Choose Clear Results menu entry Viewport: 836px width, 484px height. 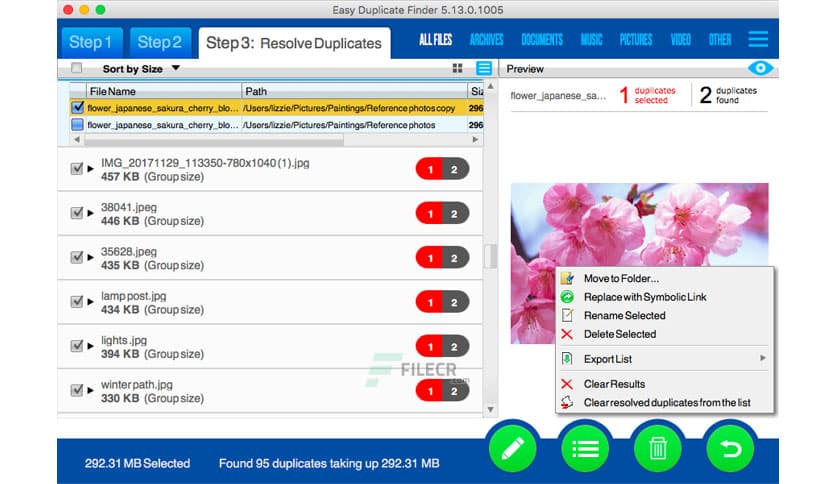[x=665, y=384]
